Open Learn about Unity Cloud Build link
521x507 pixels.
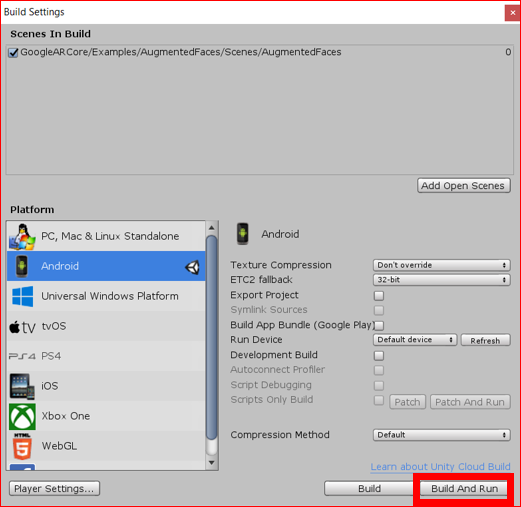[440, 467]
